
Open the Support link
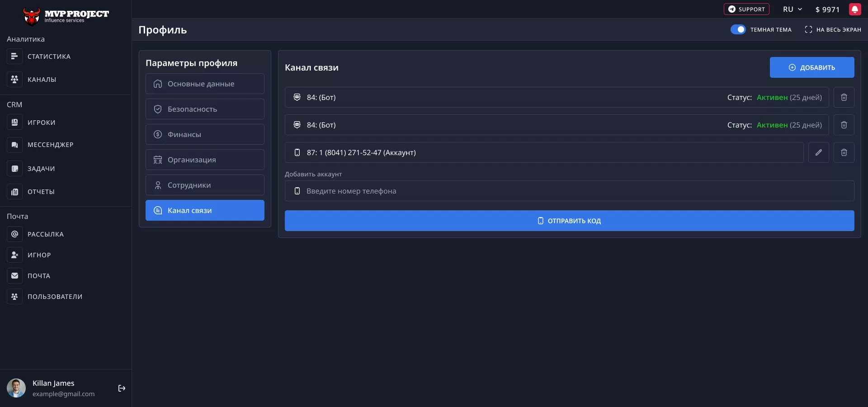(746, 9)
